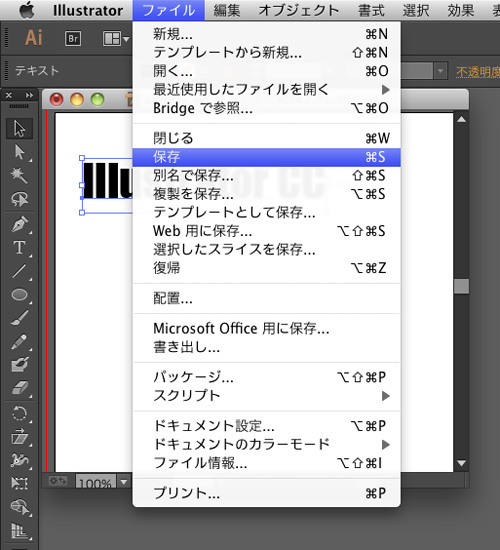The height and width of the screenshot is (550, 500).
Task: Open the 書式 menu
Action: point(371,11)
